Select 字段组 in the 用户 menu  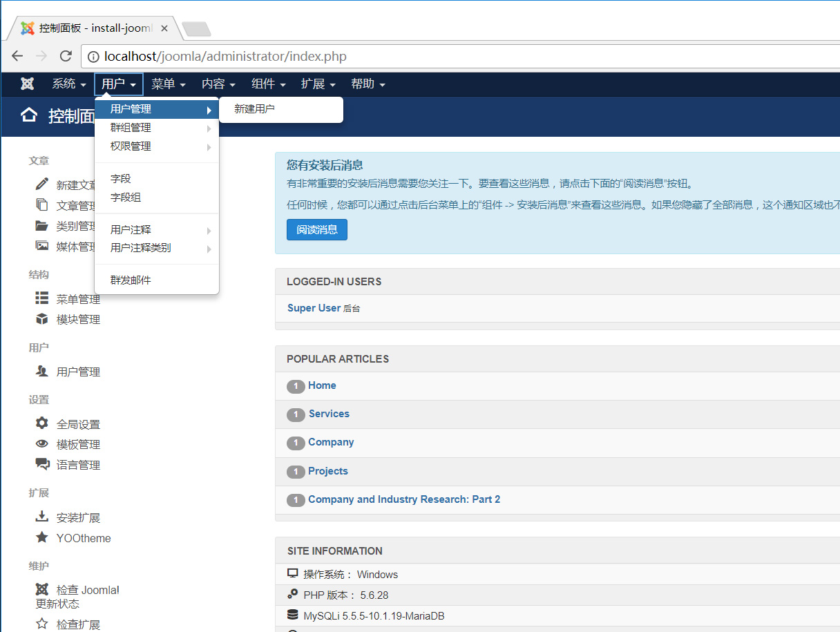[x=126, y=198]
